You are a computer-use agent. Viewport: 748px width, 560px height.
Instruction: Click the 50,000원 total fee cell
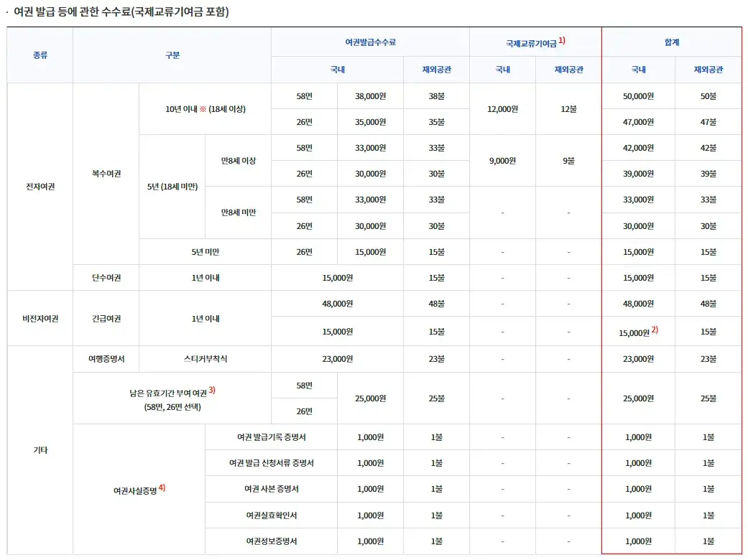click(638, 95)
